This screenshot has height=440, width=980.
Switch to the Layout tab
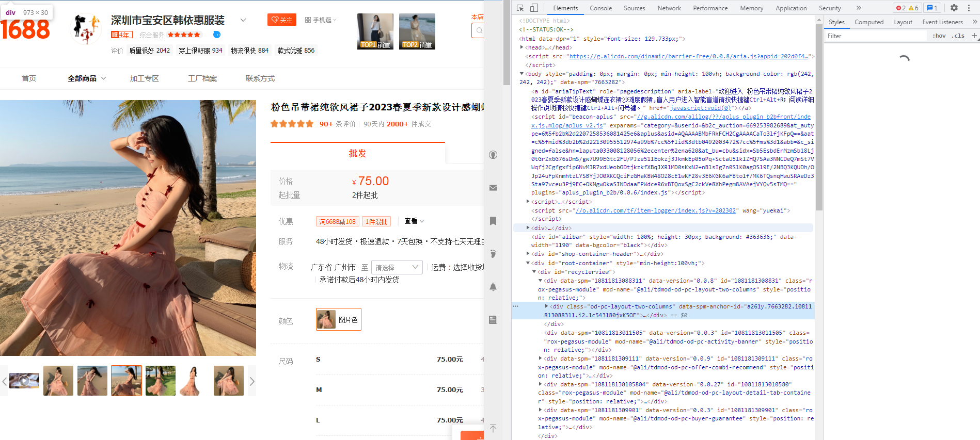(903, 22)
